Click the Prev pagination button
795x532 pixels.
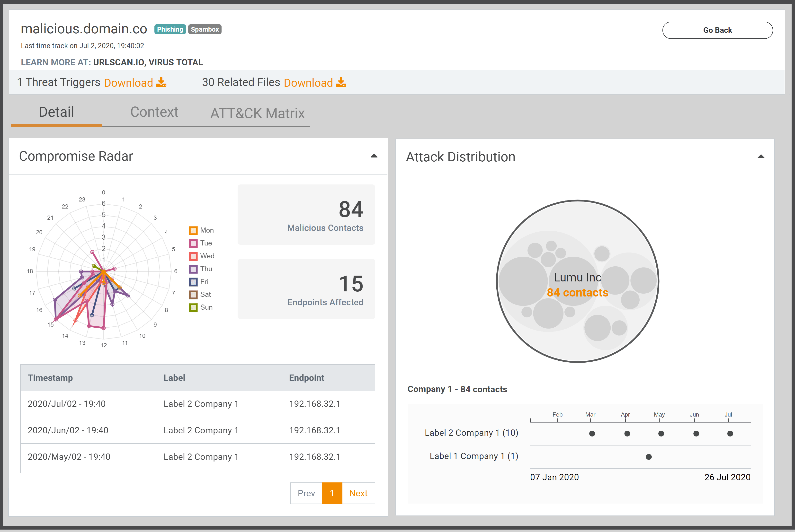click(x=306, y=493)
